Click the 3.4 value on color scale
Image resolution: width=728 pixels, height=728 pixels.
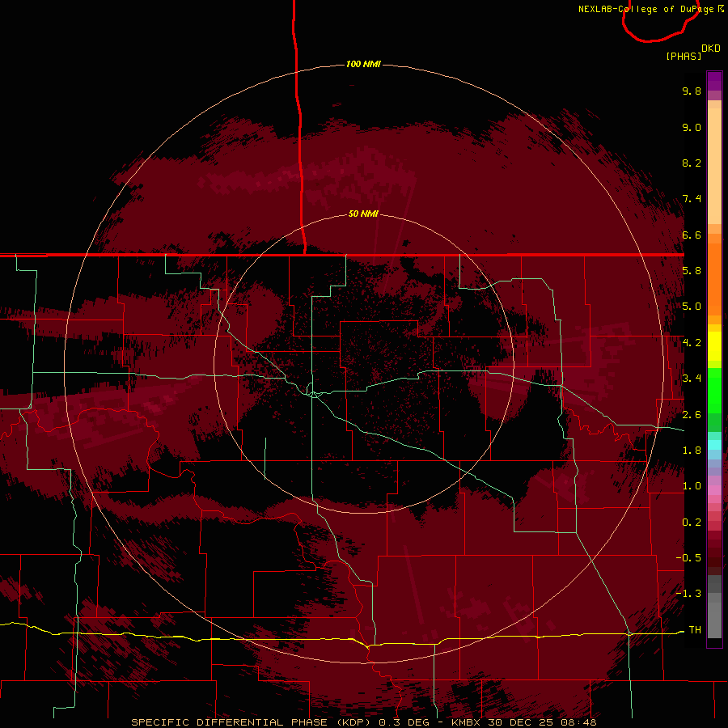(692, 379)
